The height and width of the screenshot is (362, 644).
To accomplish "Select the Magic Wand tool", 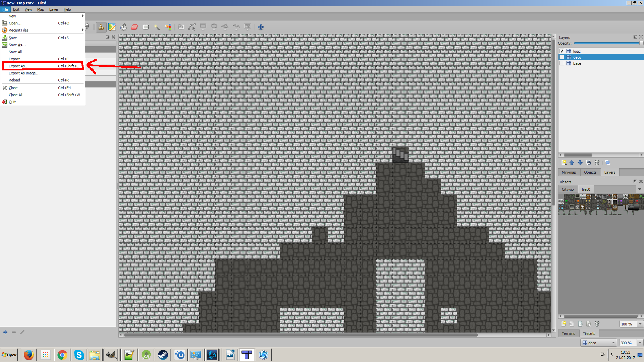I will point(157,27).
